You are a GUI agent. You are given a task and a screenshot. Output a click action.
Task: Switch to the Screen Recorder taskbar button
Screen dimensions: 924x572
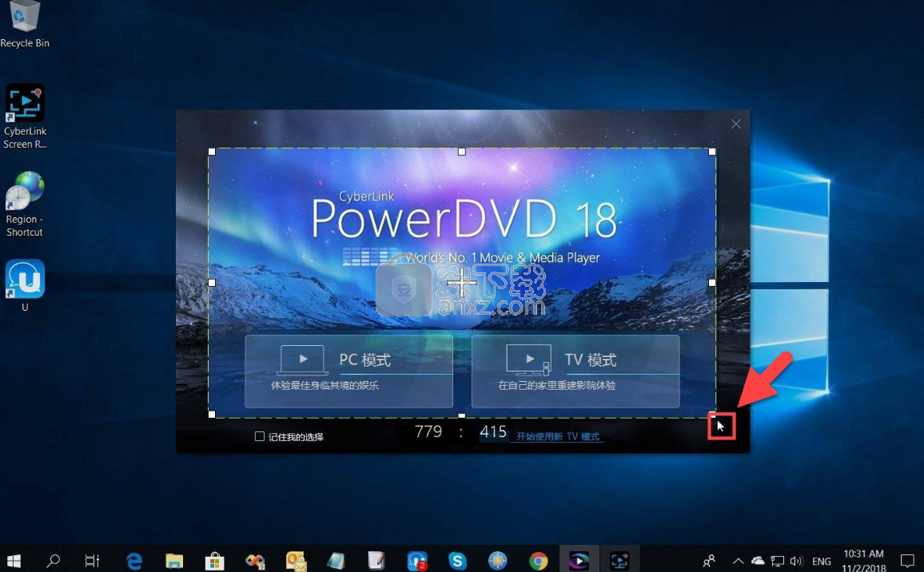pyautogui.click(x=619, y=560)
